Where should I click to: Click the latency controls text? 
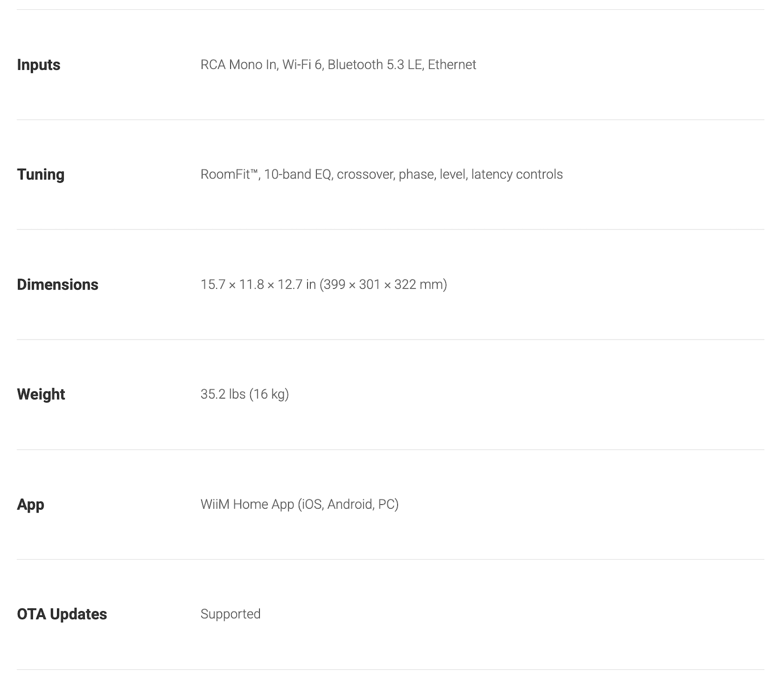[x=517, y=174]
